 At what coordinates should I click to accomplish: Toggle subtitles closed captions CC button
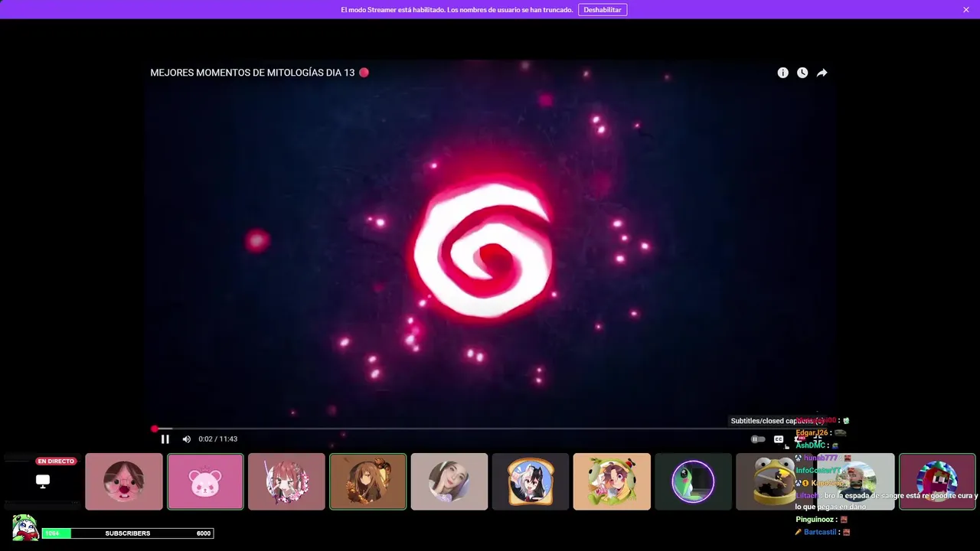(x=779, y=439)
